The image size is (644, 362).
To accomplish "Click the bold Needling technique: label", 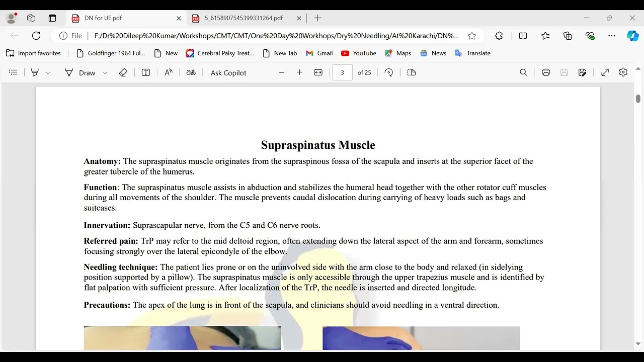I will [x=121, y=267].
